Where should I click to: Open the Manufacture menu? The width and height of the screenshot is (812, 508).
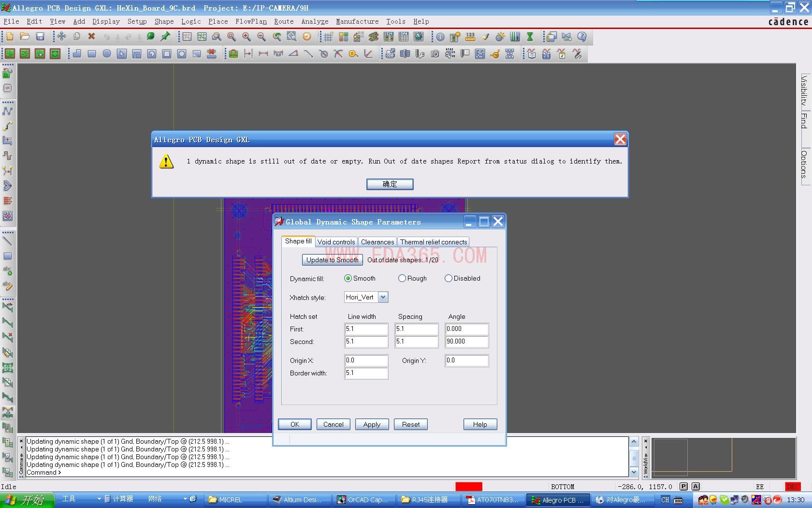pyautogui.click(x=357, y=21)
